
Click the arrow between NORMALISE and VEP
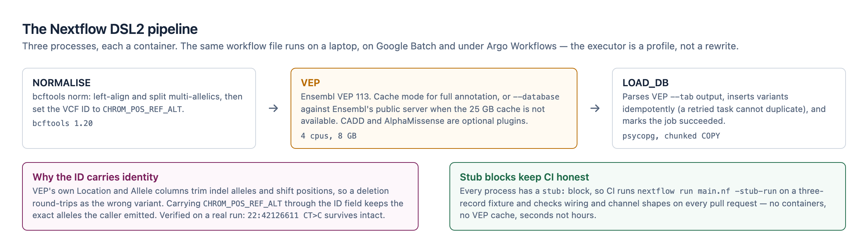[273, 108]
